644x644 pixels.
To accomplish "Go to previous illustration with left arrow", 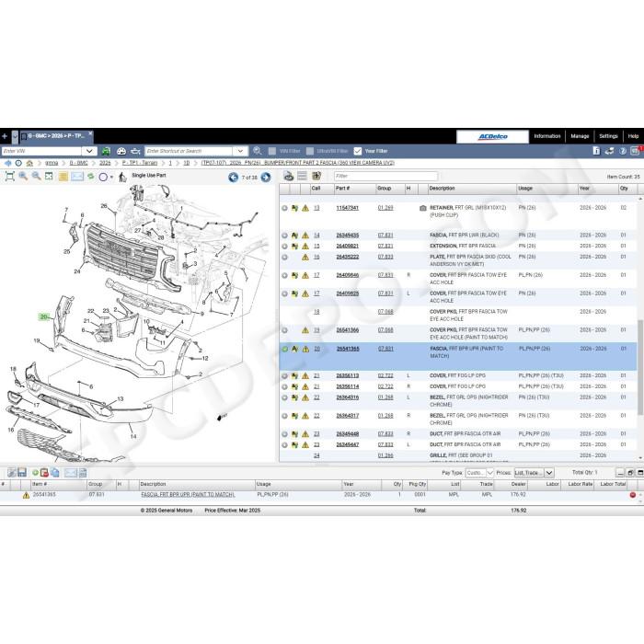I will [234, 178].
